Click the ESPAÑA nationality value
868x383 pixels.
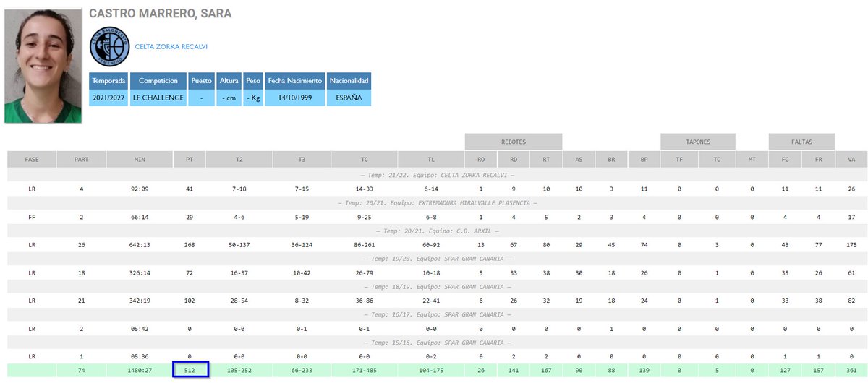click(349, 98)
